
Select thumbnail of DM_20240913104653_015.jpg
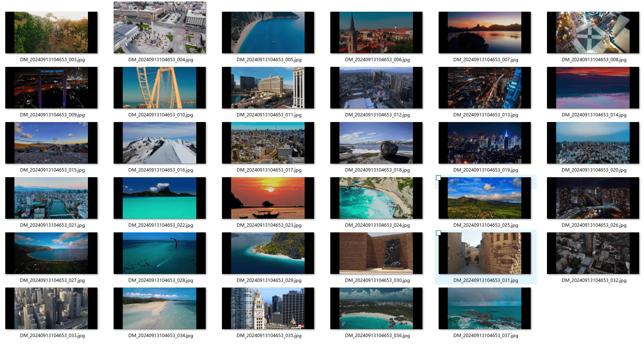[x=51, y=143]
